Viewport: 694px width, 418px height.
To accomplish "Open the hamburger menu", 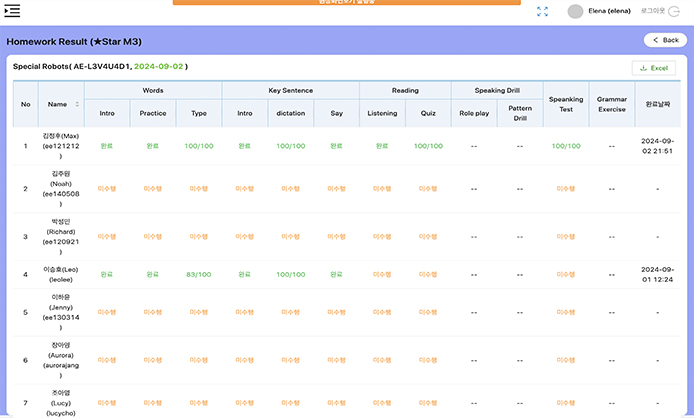I will [x=13, y=11].
